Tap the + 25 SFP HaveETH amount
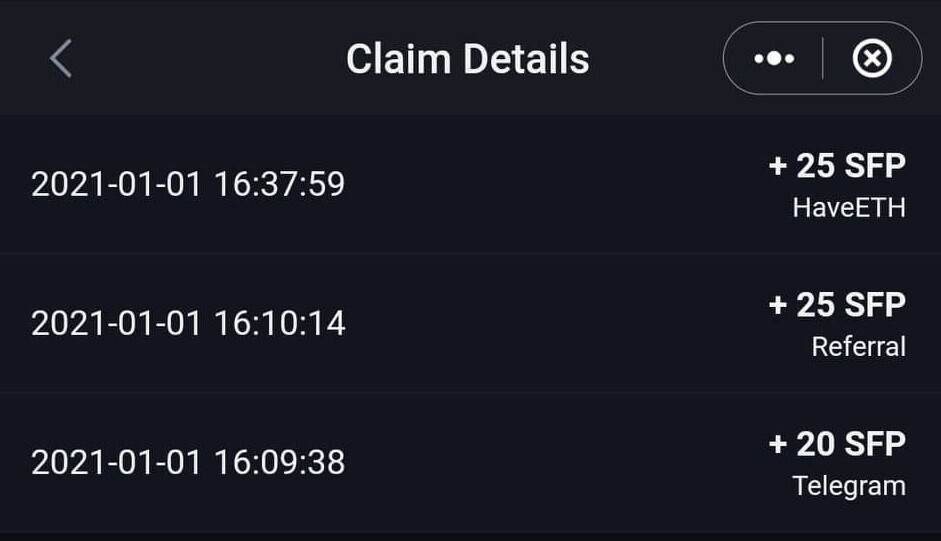The image size is (941, 541). click(x=837, y=165)
